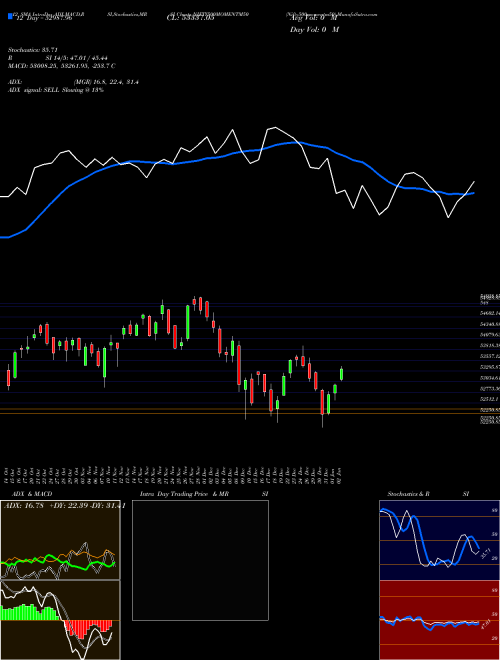Click the 52512.1 price level label
The width and height of the screenshot is (500, 660).
click(x=490, y=399)
